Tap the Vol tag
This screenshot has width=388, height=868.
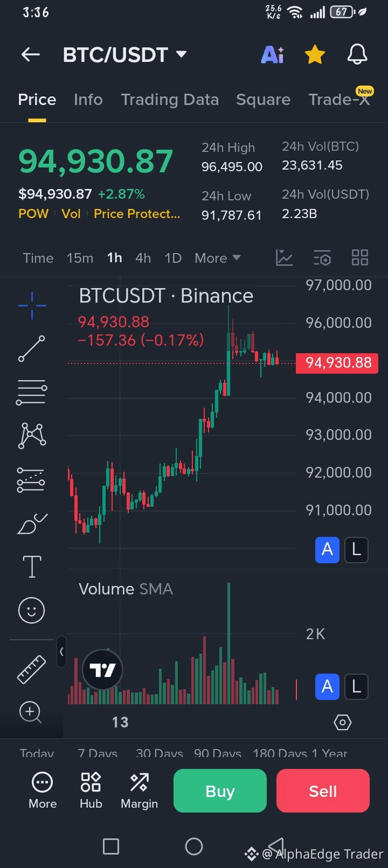[x=71, y=214]
